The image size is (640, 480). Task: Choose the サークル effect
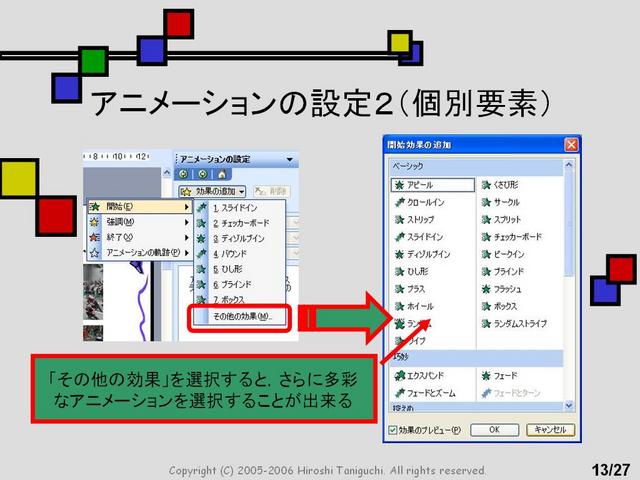[500, 202]
